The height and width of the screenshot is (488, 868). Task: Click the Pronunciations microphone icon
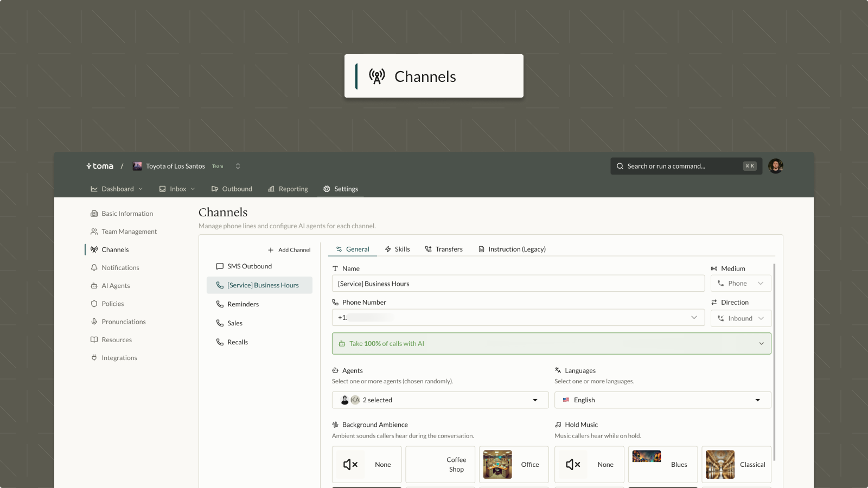pos(94,322)
